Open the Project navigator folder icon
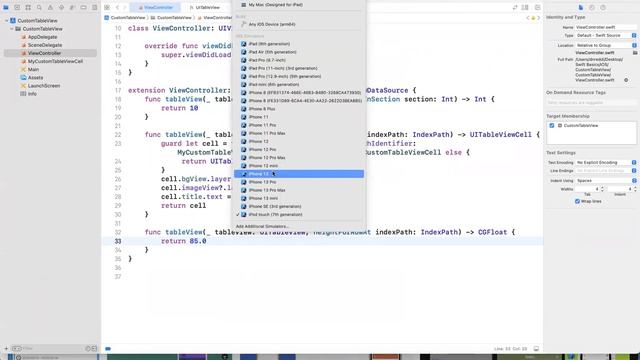Image resolution: width=640 pixels, height=360 pixels. click(6, 7)
